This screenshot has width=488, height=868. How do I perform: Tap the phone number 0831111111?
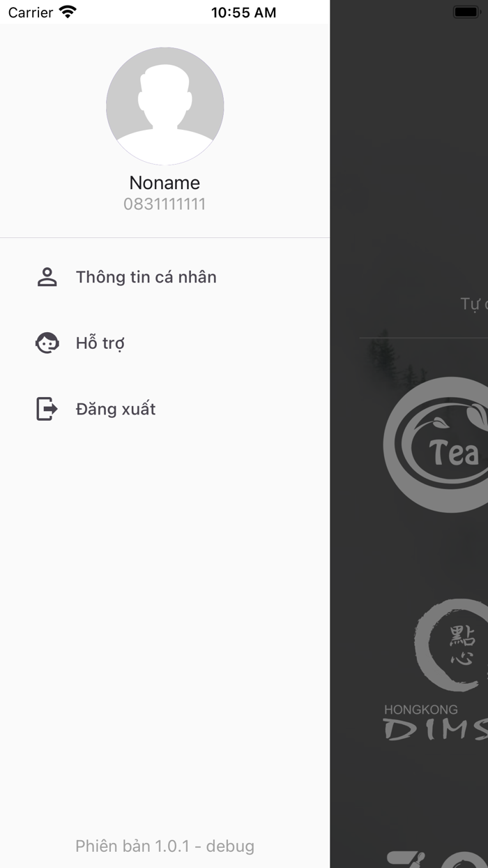point(165,204)
